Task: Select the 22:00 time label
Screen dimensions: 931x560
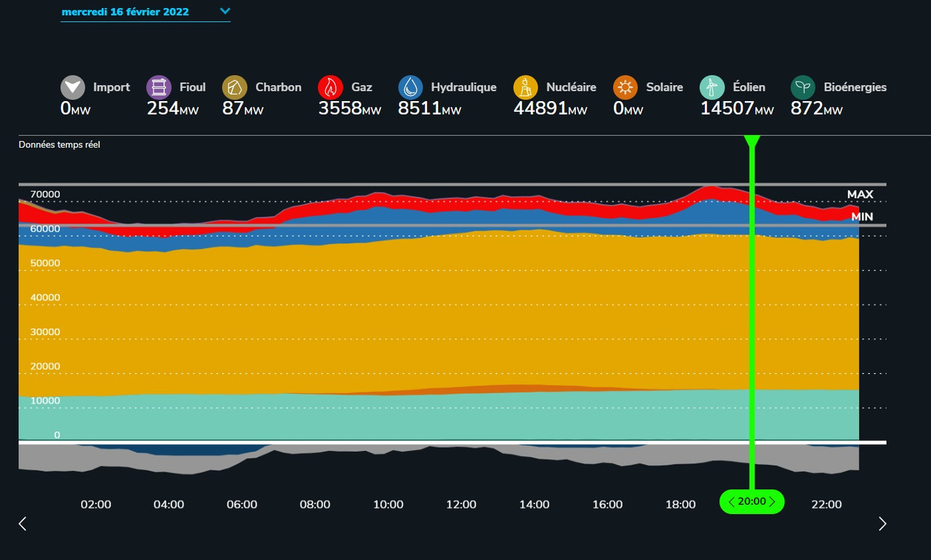Action: pyautogui.click(x=826, y=504)
